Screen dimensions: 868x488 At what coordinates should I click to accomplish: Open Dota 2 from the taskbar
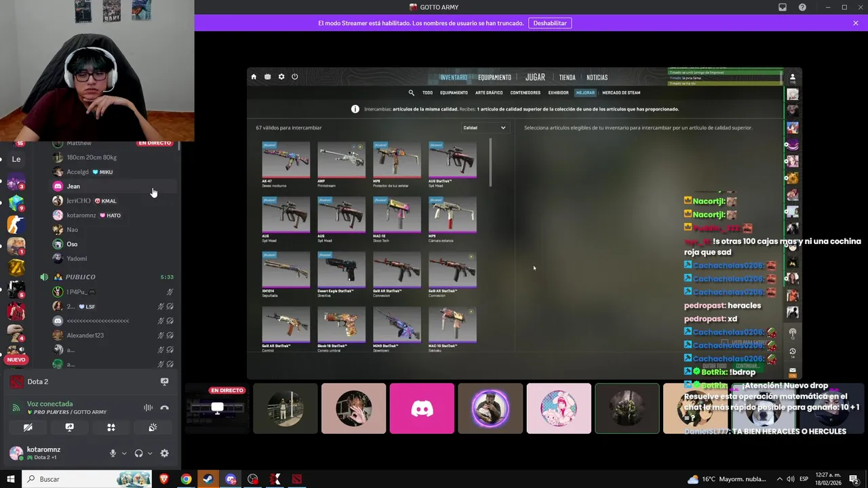point(297,479)
